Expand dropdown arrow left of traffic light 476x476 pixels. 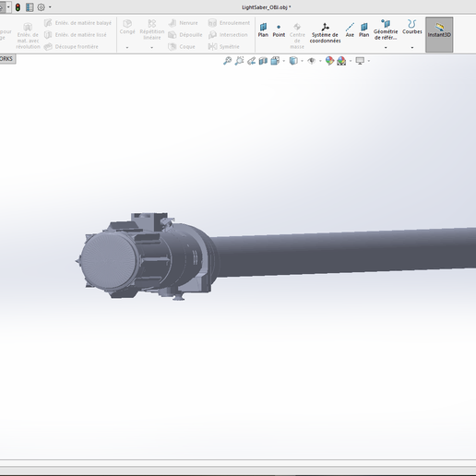[8, 7]
